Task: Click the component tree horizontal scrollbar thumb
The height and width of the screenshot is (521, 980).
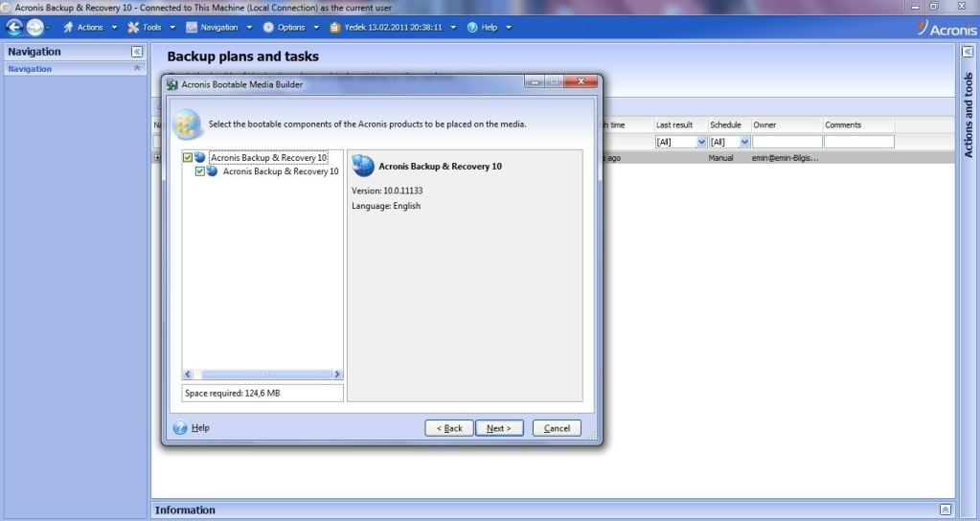Action: [x=266, y=374]
